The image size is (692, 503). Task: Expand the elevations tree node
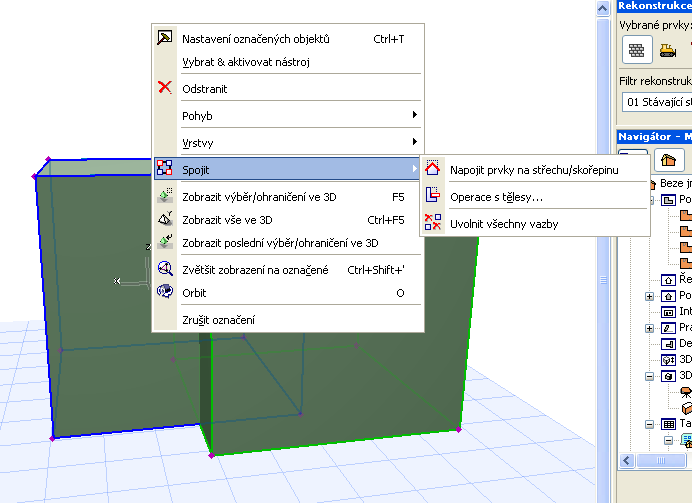tap(649, 296)
